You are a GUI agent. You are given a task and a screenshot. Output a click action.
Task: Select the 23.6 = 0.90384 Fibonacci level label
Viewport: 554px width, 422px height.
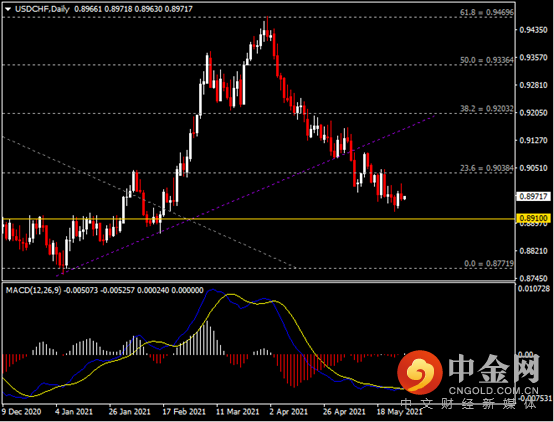click(x=487, y=168)
